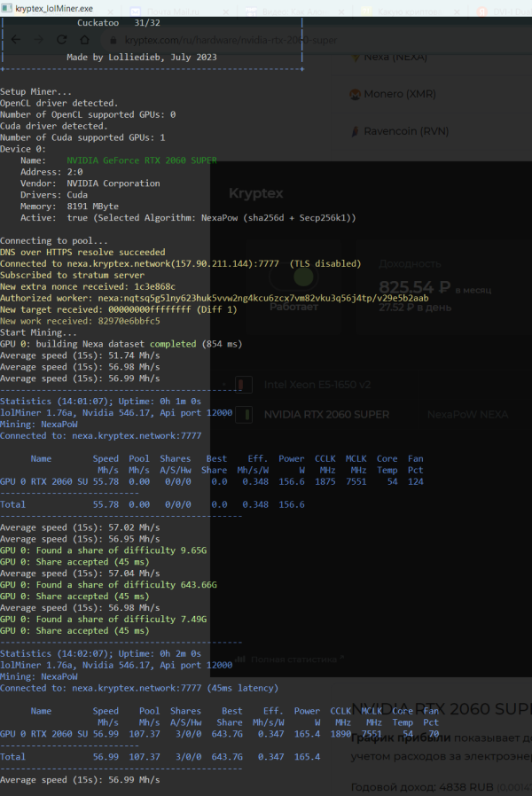The image size is (532, 796).
Task: Click the Kryptex widget title
Action: coord(256,193)
